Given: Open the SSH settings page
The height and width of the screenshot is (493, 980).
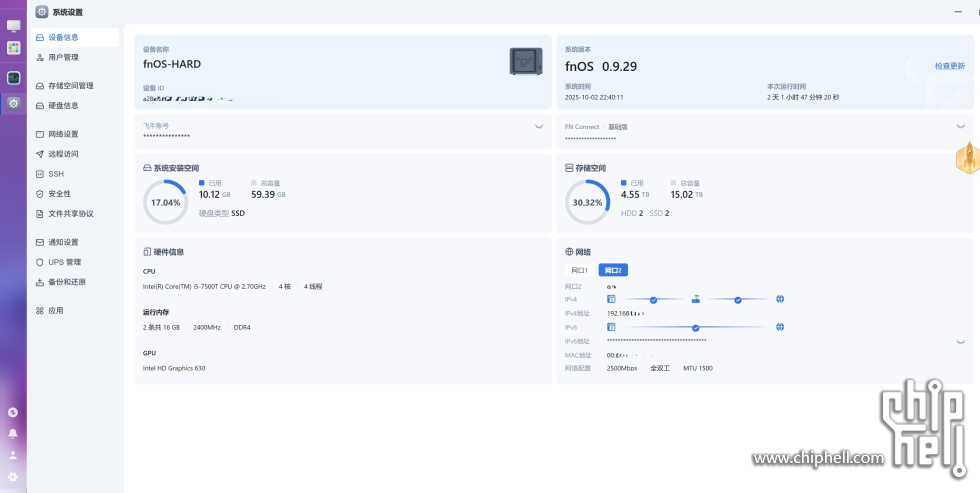Looking at the screenshot, I should tap(75, 174).
